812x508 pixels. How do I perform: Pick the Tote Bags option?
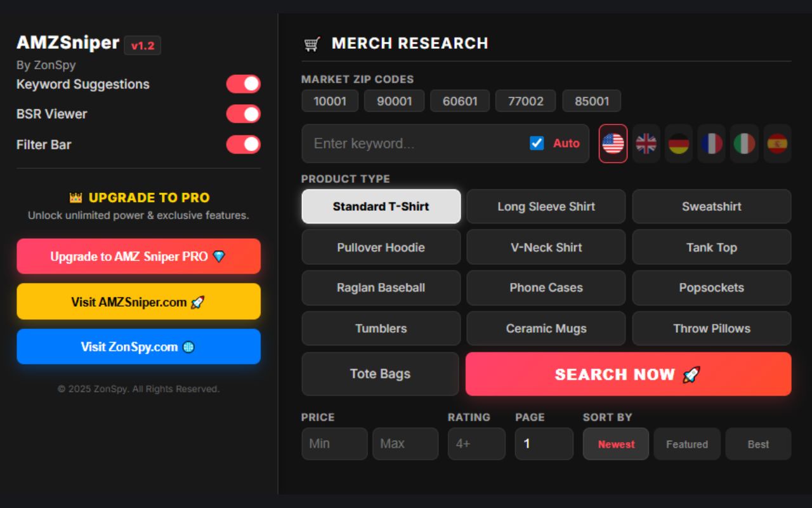click(x=381, y=374)
